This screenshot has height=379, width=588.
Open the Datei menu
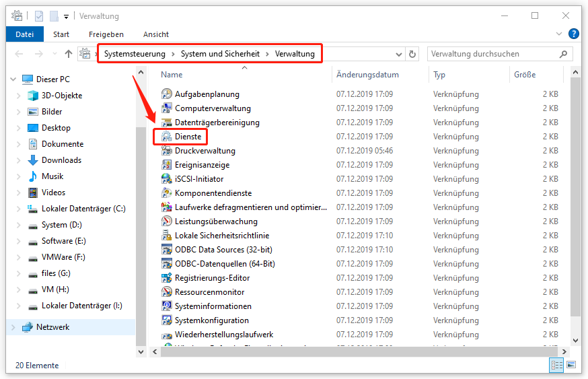pyautogui.click(x=25, y=34)
